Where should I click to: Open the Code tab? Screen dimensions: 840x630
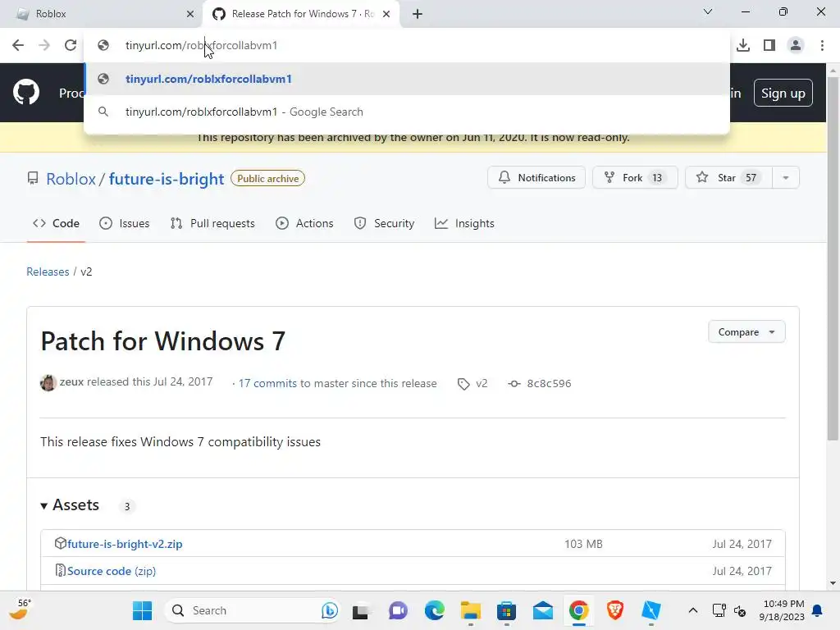coord(57,223)
